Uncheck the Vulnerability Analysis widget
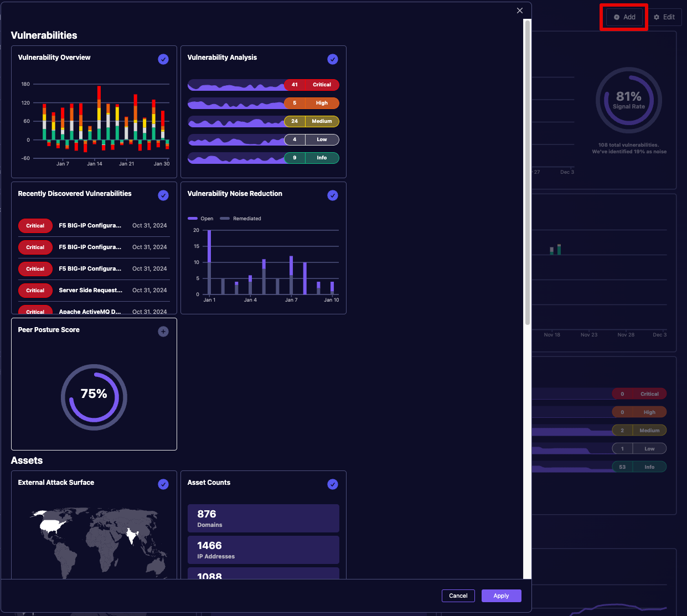 333,59
